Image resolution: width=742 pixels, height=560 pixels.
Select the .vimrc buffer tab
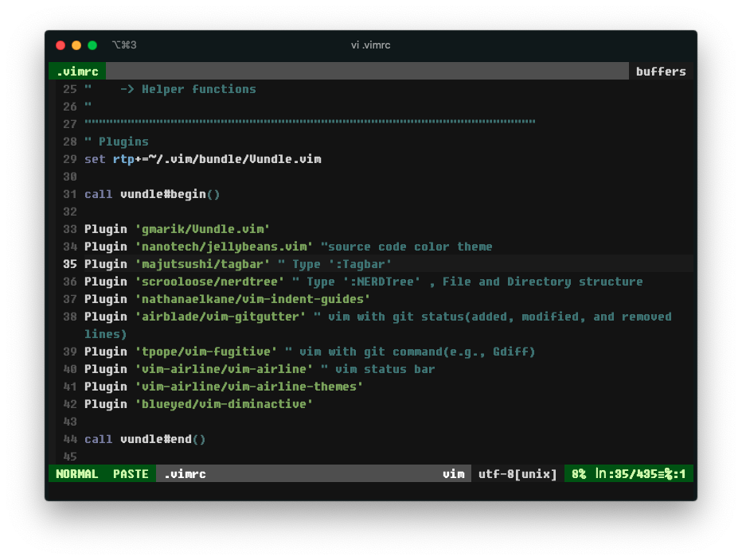tap(77, 72)
